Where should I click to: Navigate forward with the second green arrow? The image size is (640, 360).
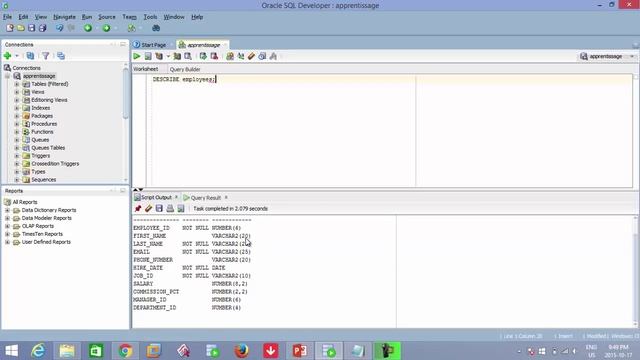[x=107, y=28]
